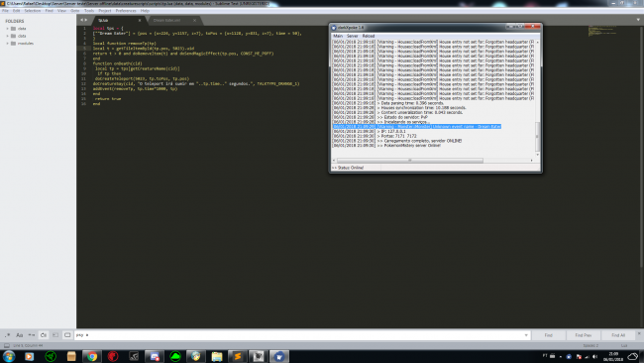Expand the second data folder
644x363 pixels.
pos(7,36)
